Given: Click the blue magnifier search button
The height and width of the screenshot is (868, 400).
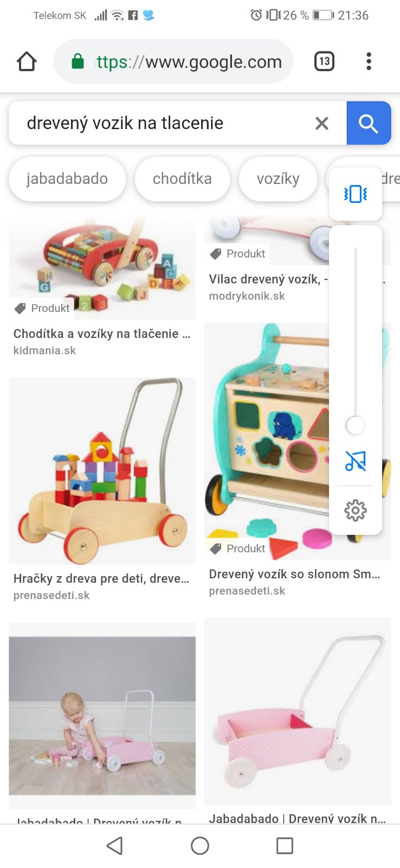Looking at the screenshot, I should tap(369, 123).
